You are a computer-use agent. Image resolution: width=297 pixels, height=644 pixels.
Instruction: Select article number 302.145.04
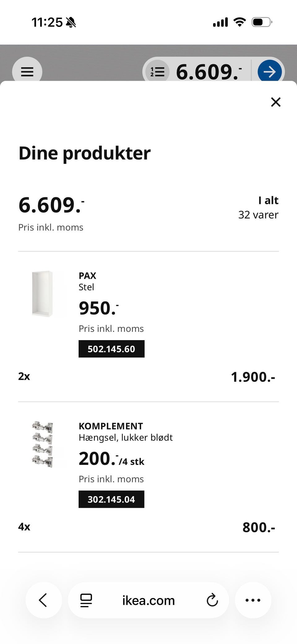(x=111, y=499)
